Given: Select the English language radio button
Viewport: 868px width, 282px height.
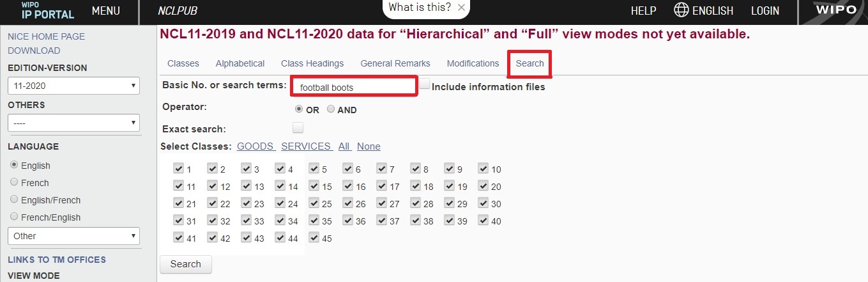Looking at the screenshot, I should [14, 165].
